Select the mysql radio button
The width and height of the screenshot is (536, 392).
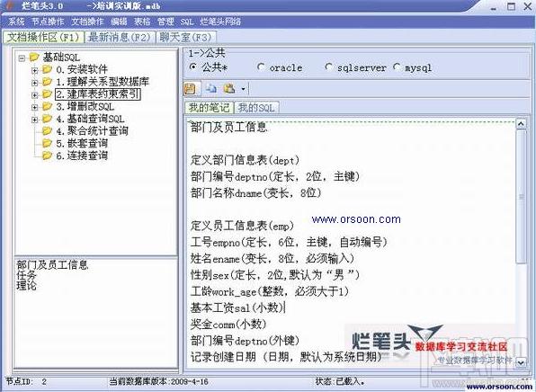click(x=397, y=67)
